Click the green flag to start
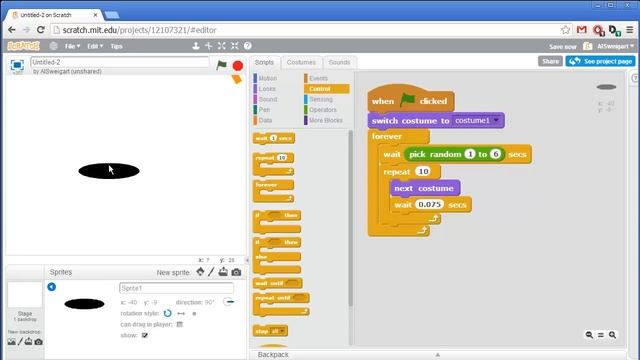Screen dimensions: 640x360 (x=221, y=65)
